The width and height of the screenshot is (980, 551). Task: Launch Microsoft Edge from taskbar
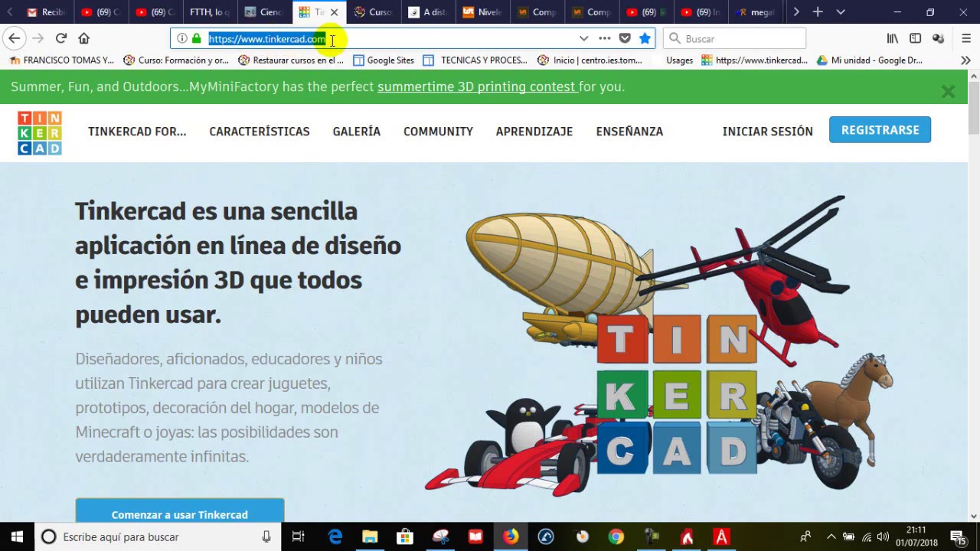[335, 536]
